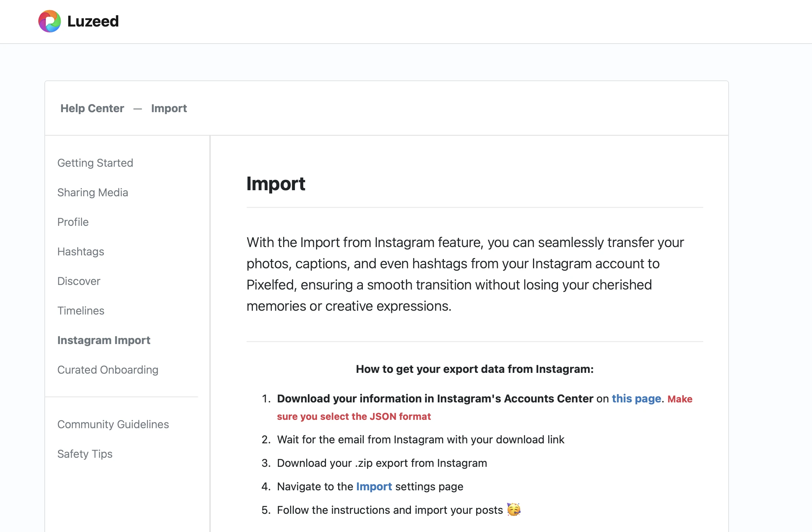Click the Import settings page link
Viewport: 812px width, 532px height.
374,487
